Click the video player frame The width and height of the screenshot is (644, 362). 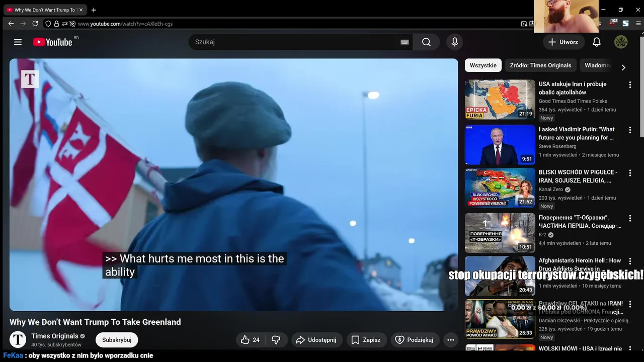[x=234, y=185]
